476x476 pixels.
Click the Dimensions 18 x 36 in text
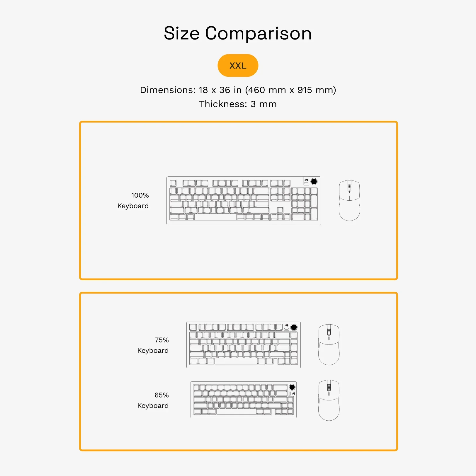[x=238, y=90]
